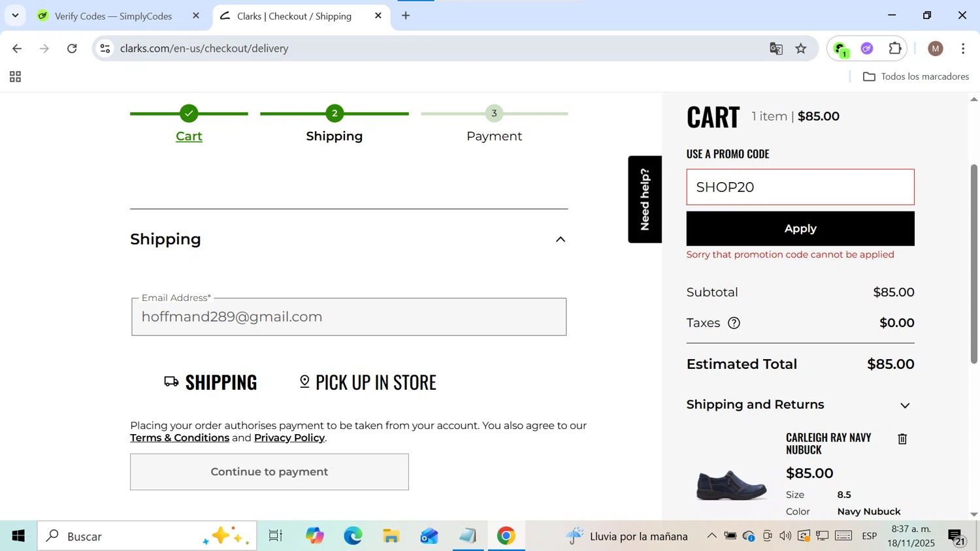980x551 pixels.
Task: Open the Chrome profile avatar M
Action: (936, 48)
